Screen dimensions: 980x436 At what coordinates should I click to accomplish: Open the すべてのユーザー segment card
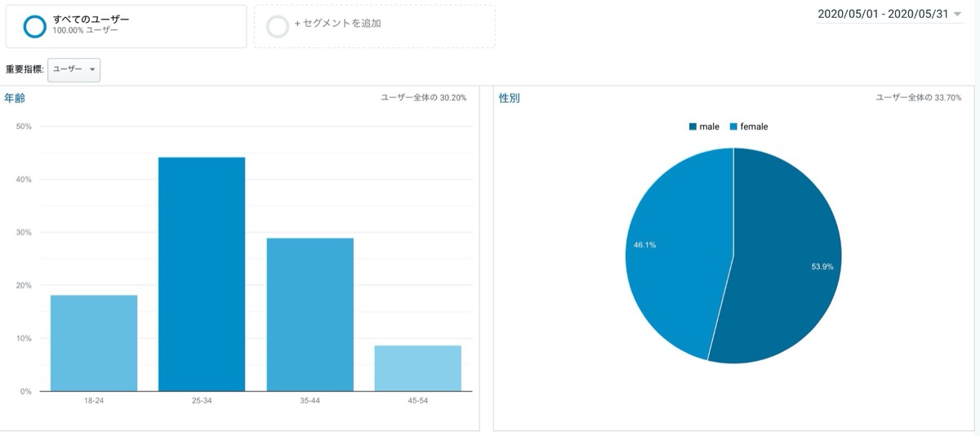(x=127, y=26)
